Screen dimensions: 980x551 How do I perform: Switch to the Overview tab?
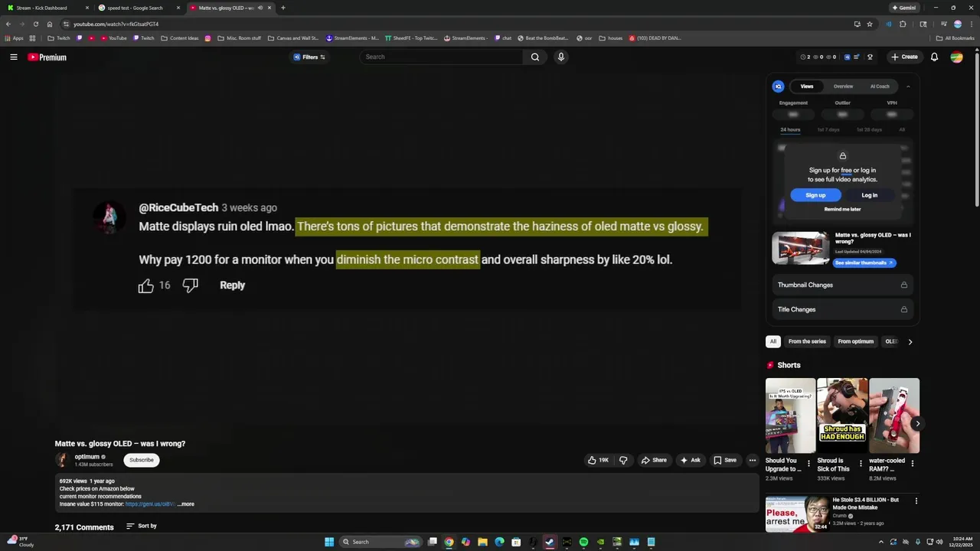click(x=843, y=86)
